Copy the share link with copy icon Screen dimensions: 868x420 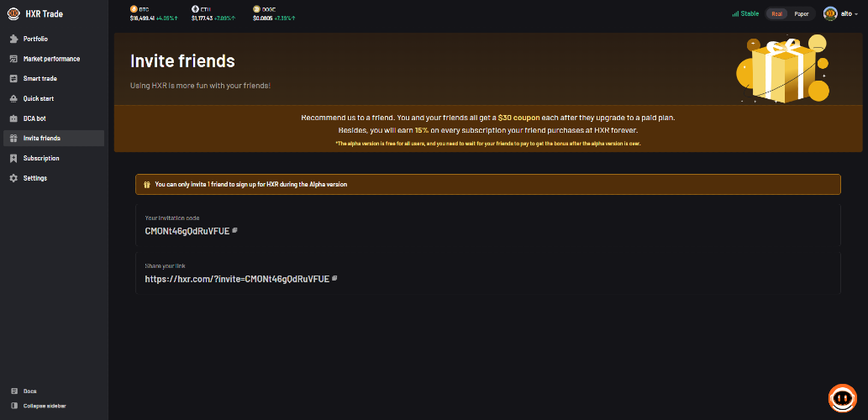pyautogui.click(x=334, y=278)
